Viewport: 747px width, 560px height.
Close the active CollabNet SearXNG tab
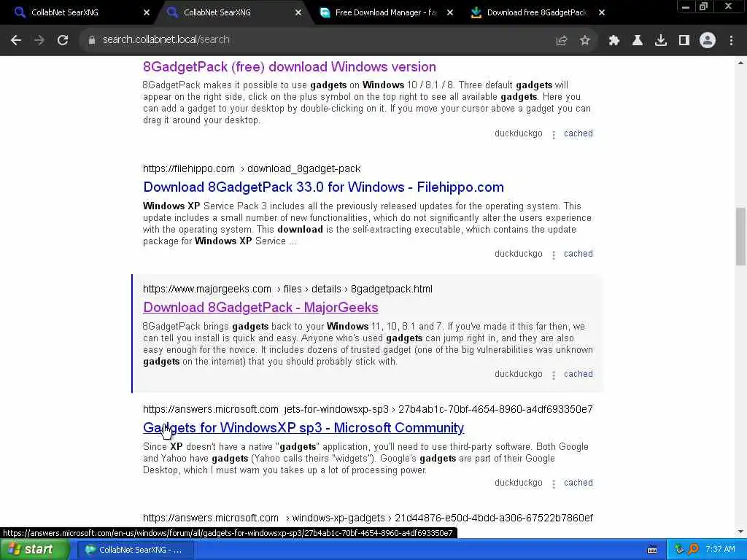click(x=298, y=12)
